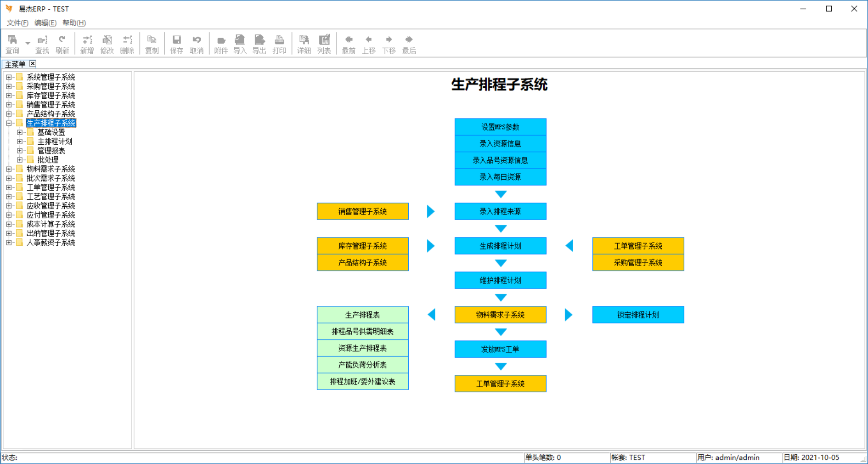Image resolution: width=868 pixels, height=464 pixels.
Task: Close the 主菜单 tab
Action: tap(33, 64)
